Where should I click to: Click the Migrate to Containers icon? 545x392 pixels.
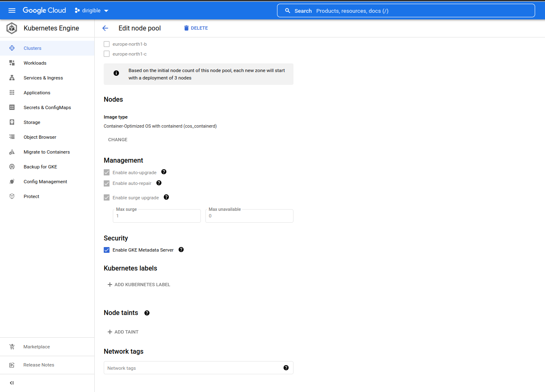12,152
